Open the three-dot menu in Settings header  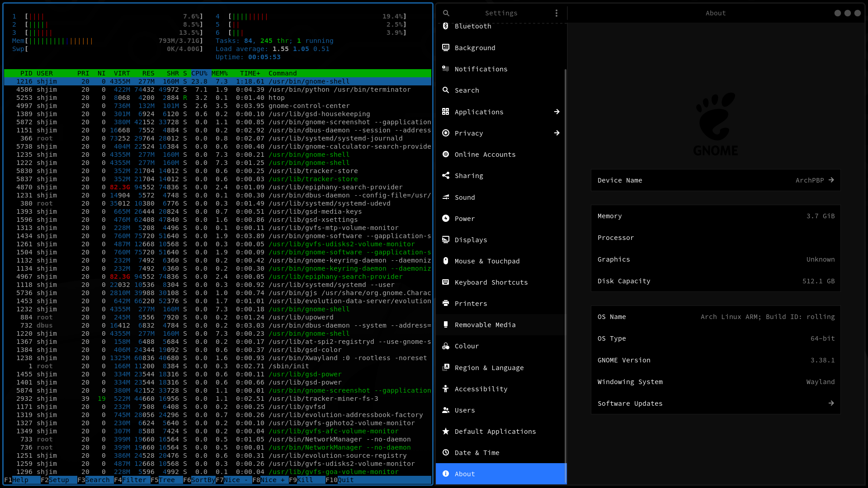(557, 13)
